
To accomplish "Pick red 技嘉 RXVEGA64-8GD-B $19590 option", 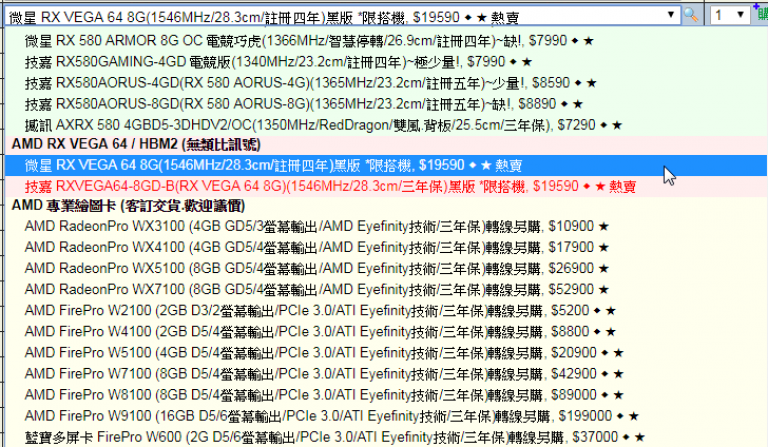I will (386, 187).
